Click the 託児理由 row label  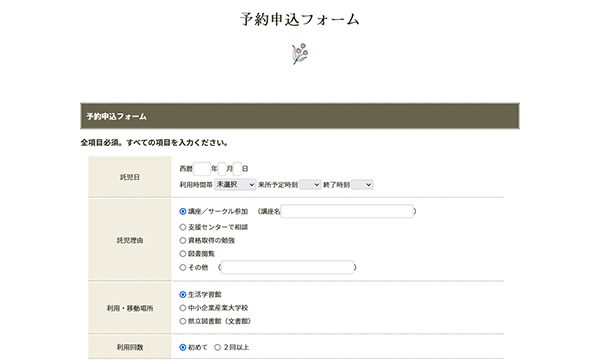[x=130, y=240]
